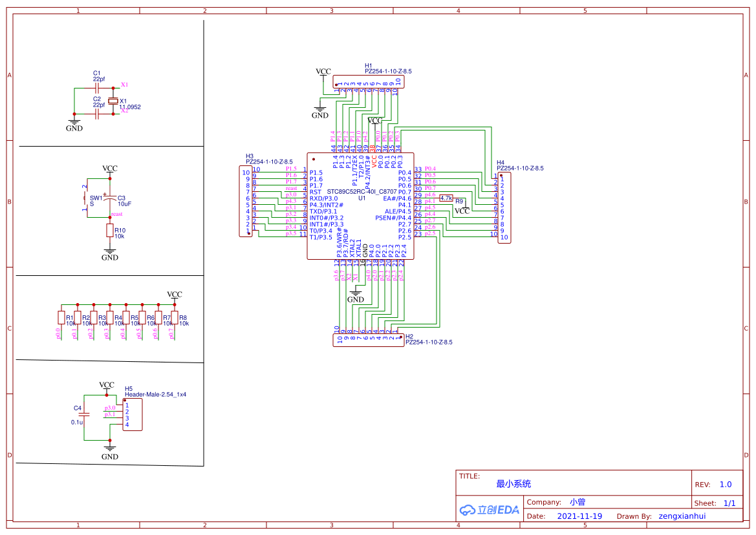Select the C3 10uF polarized capacitor
Viewport: 756px width, 535px height.
(x=110, y=198)
